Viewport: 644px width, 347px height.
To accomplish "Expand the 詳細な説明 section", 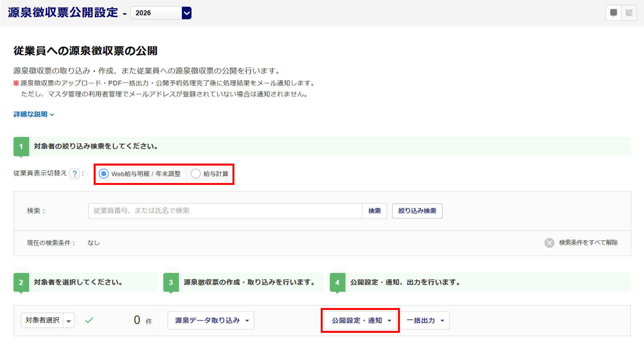I will (x=33, y=114).
